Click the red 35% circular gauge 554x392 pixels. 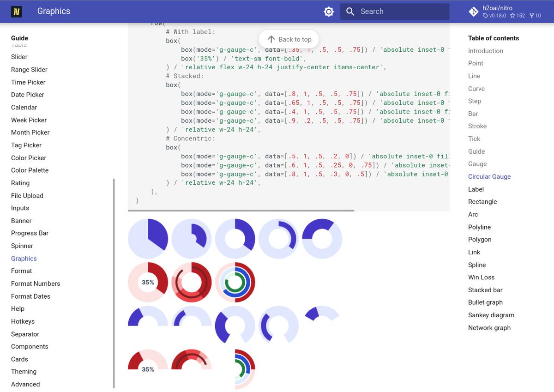(148, 282)
